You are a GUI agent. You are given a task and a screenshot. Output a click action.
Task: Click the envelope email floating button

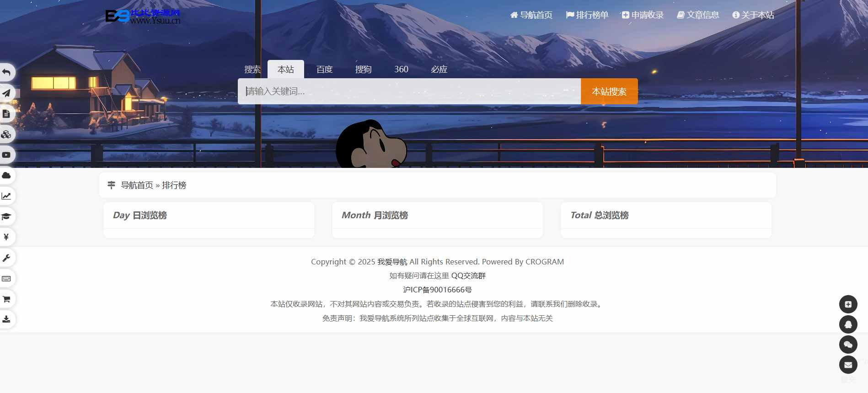(x=848, y=365)
